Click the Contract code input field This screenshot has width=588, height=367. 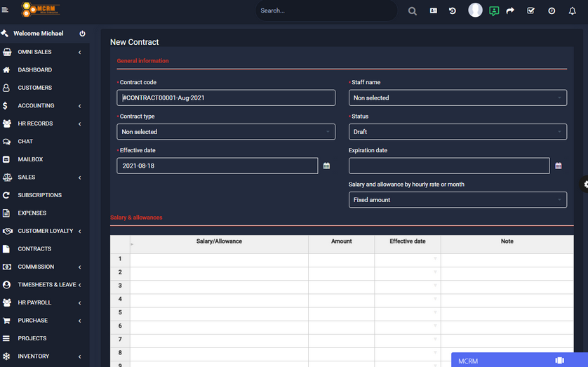[226, 98]
